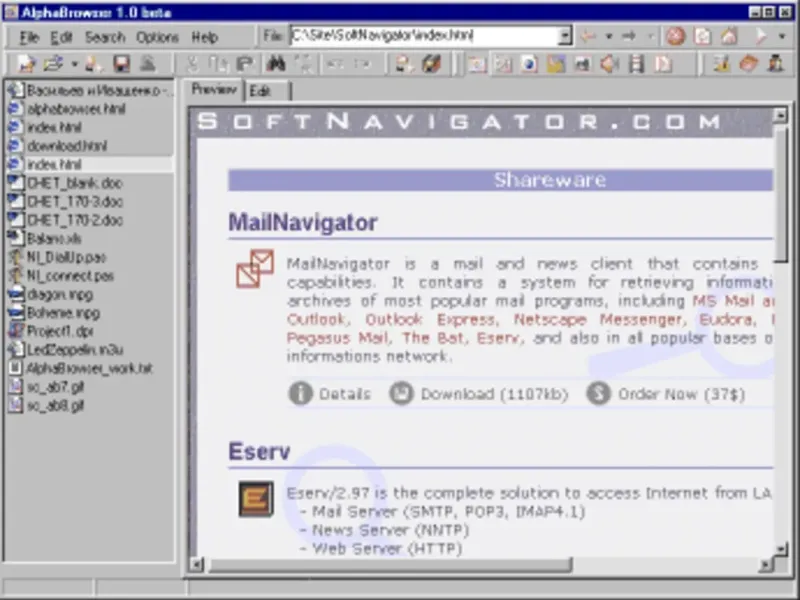Open the Pegasus Mail link
800x600 pixels.
pyautogui.click(x=337, y=338)
